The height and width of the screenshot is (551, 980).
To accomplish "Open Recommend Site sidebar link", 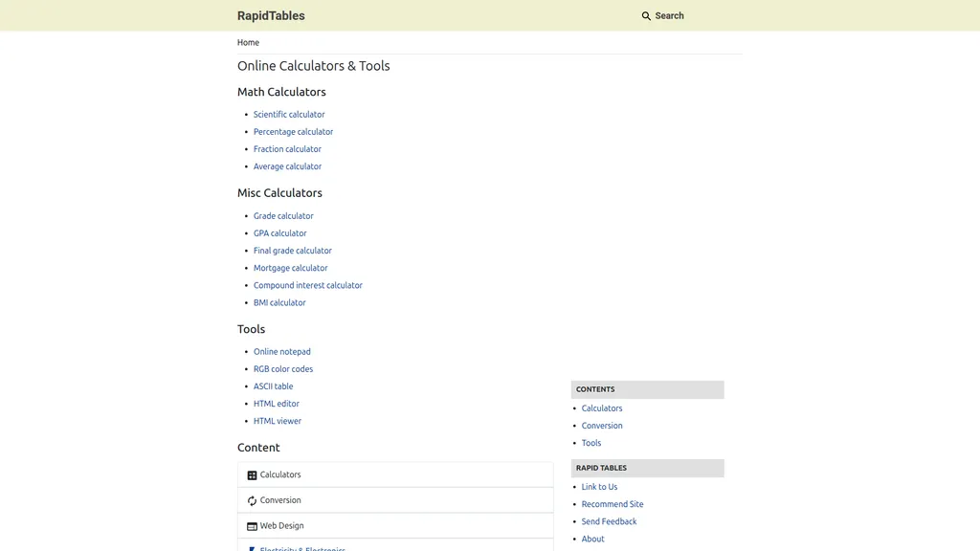I will point(612,504).
